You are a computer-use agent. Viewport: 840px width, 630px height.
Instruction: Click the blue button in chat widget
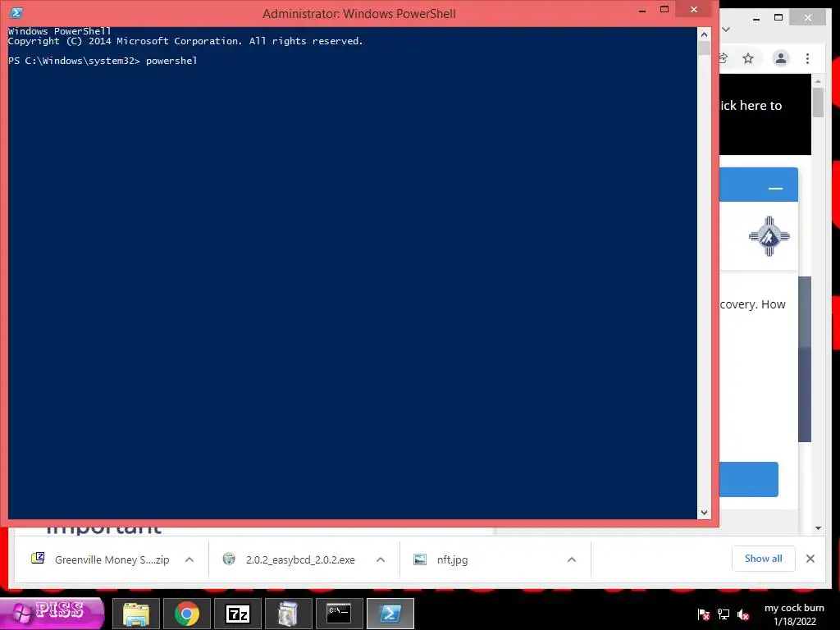coord(748,479)
